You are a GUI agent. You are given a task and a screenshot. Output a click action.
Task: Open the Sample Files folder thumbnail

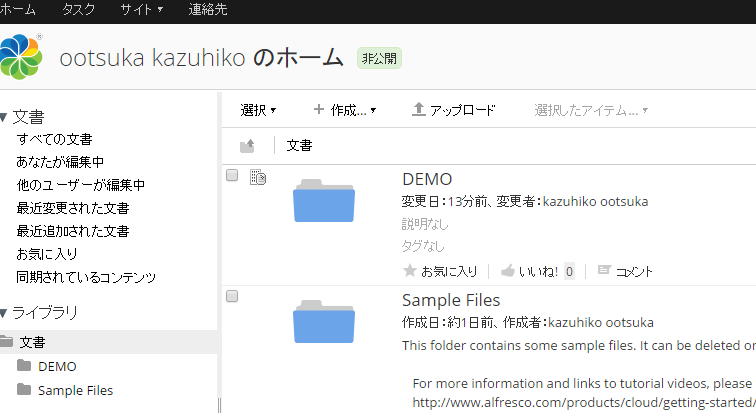[324, 321]
